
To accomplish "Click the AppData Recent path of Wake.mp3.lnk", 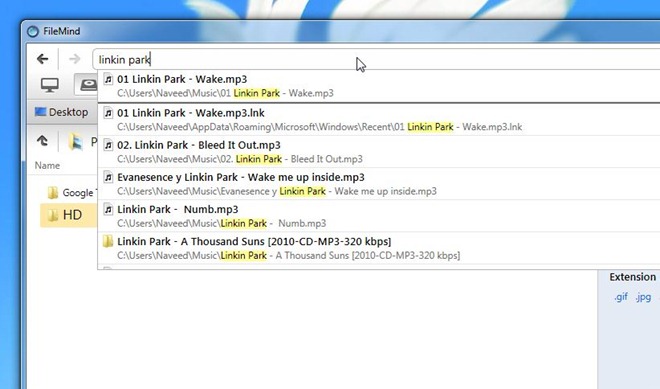I will [x=319, y=127].
